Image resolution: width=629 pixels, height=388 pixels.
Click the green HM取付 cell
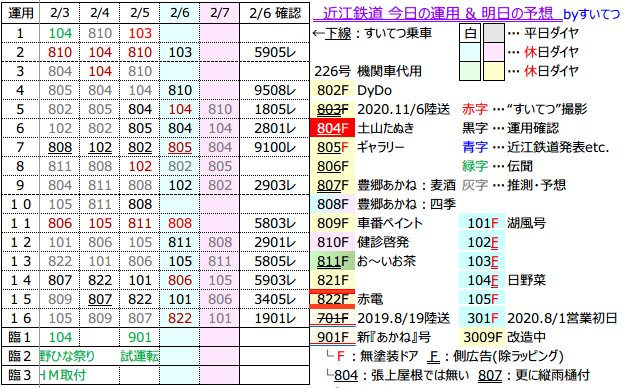(63, 375)
